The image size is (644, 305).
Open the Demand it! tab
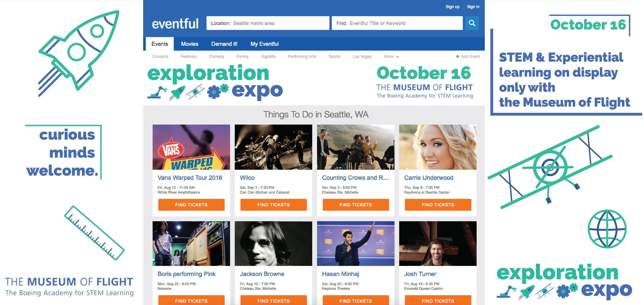(x=224, y=44)
